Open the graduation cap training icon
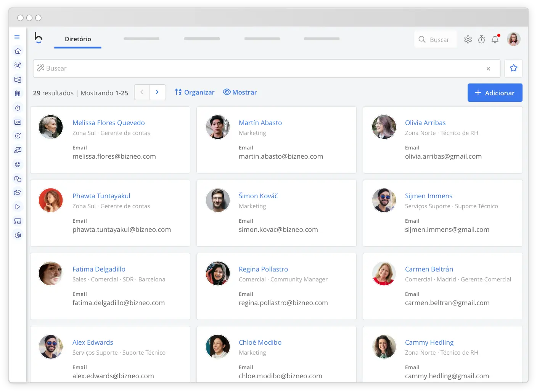The width and height of the screenshot is (537, 392). coord(18,193)
